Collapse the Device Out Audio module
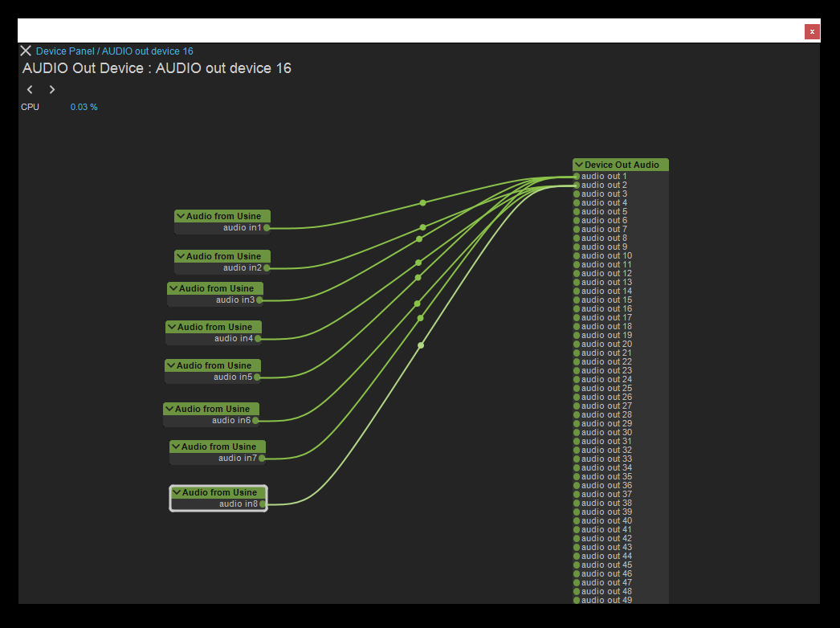 [x=579, y=165]
